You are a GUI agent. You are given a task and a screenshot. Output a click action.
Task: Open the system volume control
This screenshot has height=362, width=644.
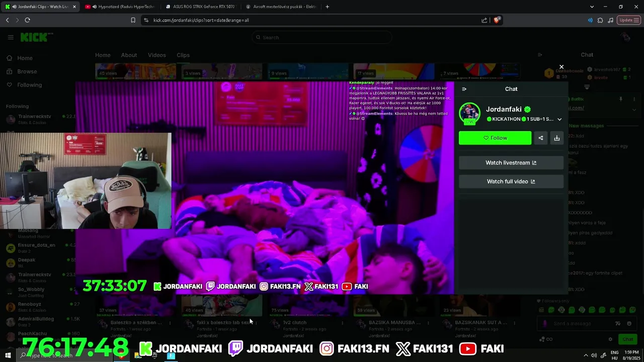click(594, 355)
